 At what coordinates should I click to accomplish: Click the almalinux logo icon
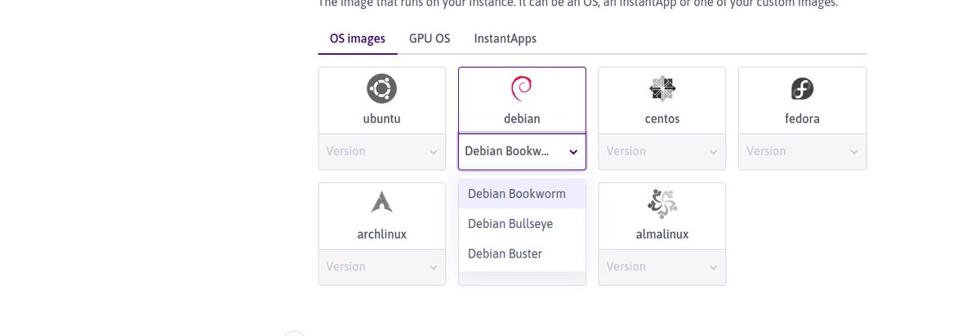(x=661, y=203)
